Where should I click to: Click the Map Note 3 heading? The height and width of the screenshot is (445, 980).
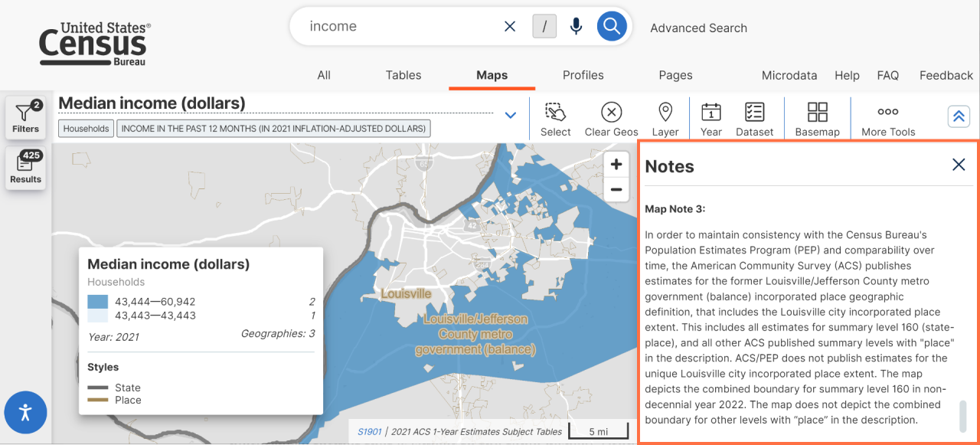[x=675, y=209]
